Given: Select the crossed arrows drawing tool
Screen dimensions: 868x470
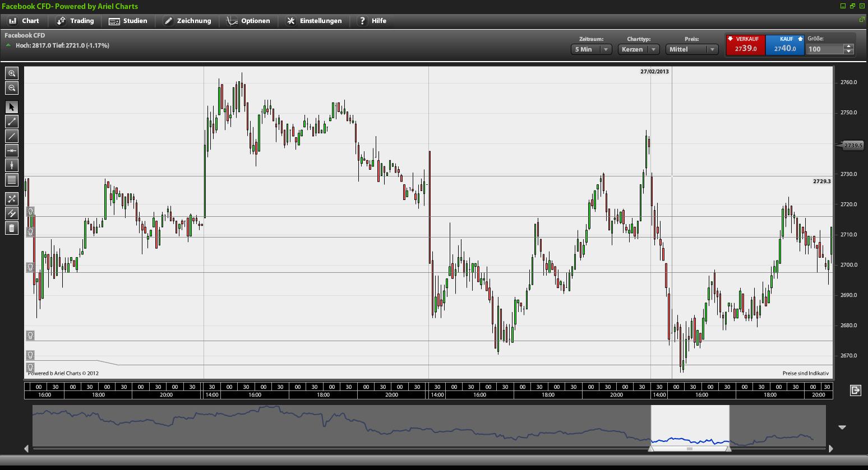Looking at the screenshot, I should pos(12,199).
